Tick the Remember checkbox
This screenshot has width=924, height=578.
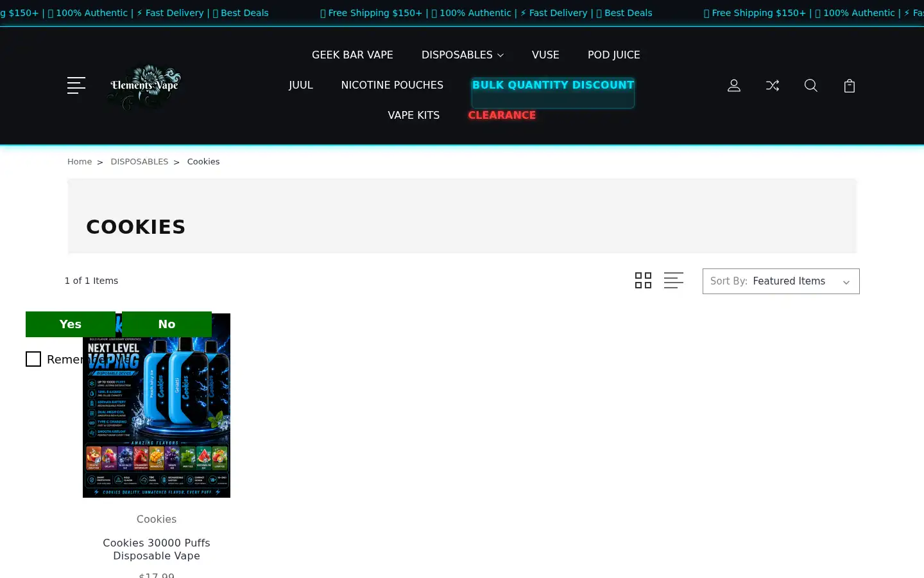pyautogui.click(x=33, y=359)
